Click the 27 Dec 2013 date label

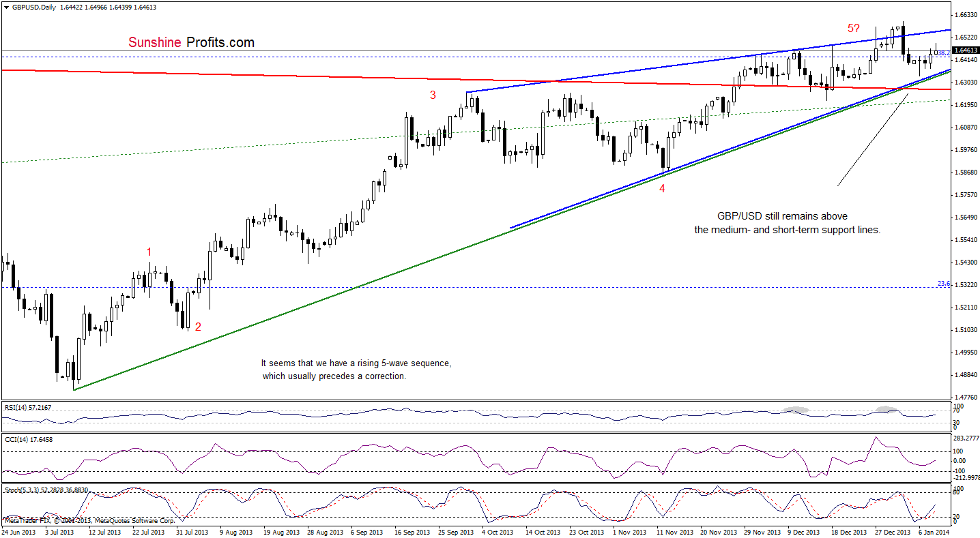tap(892, 531)
